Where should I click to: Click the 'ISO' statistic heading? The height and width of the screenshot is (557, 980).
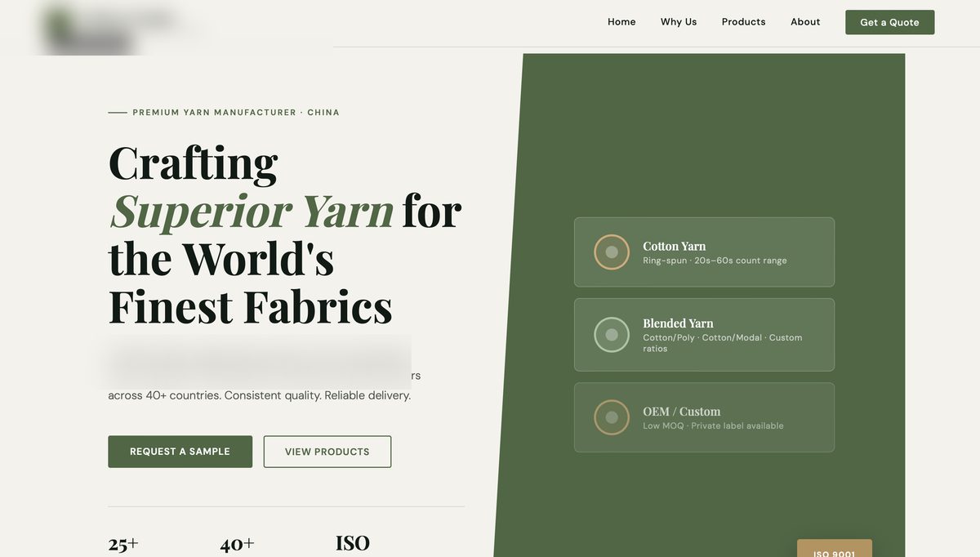click(353, 543)
